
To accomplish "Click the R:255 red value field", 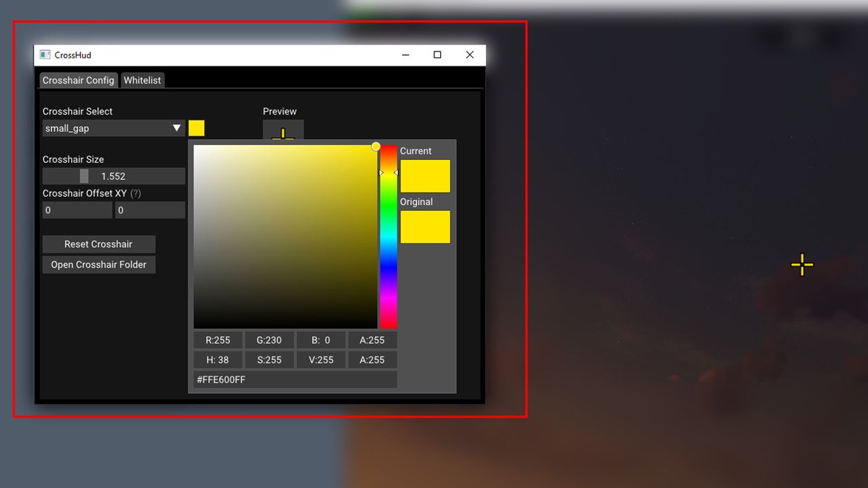I will pyautogui.click(x=218, y=340).
